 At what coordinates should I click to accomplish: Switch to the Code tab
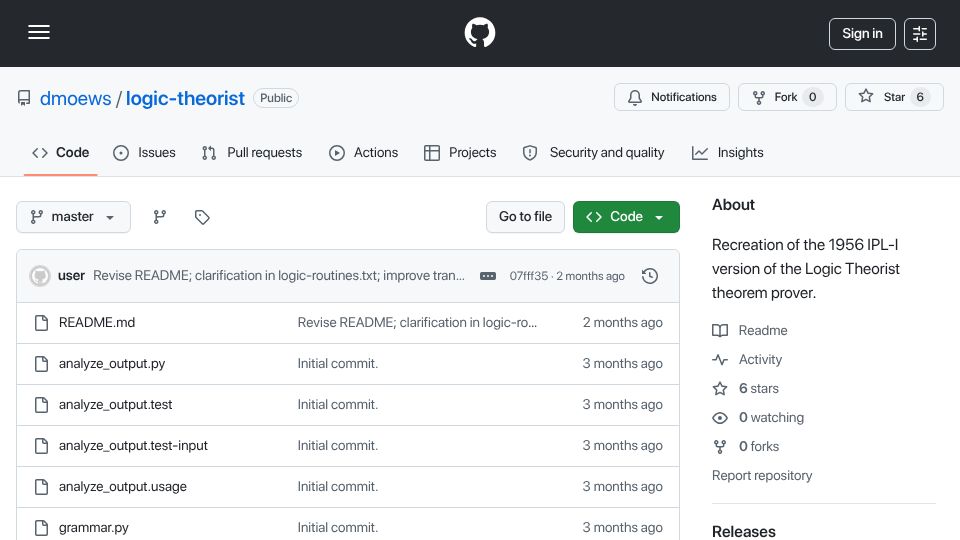(61, 152)
